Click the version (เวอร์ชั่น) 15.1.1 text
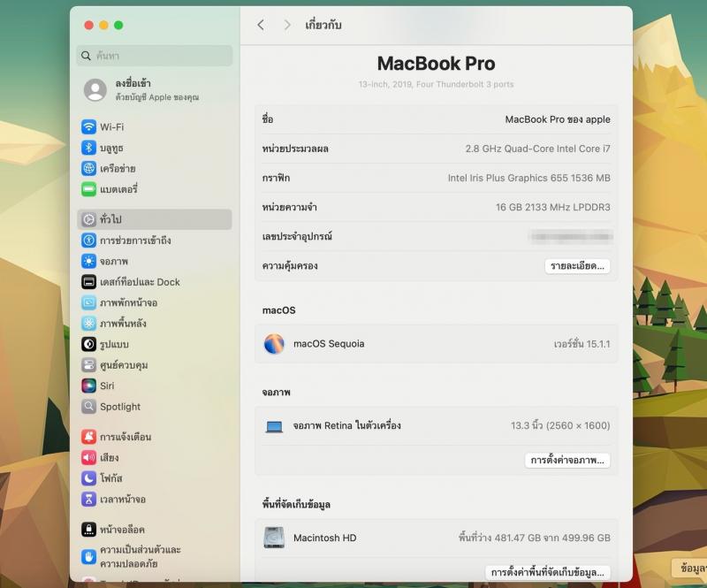This screenshot has height=588, width=707. tap(582, 344)
